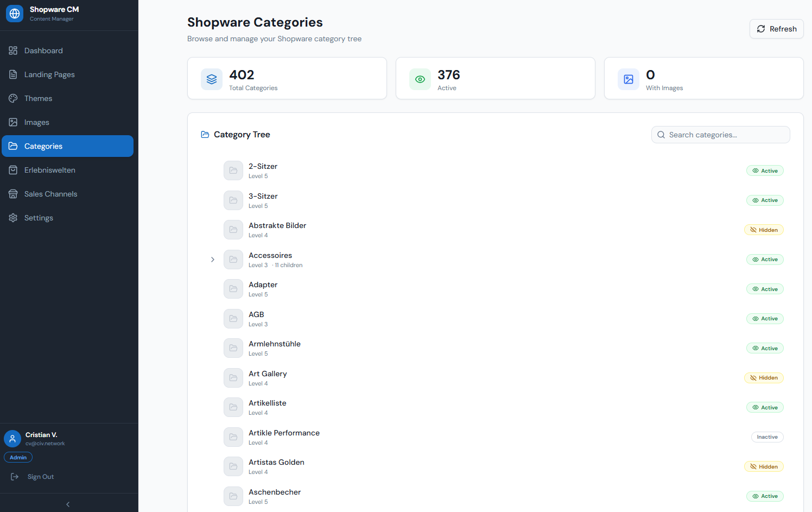Click the folder icon for Adapter

233,289
